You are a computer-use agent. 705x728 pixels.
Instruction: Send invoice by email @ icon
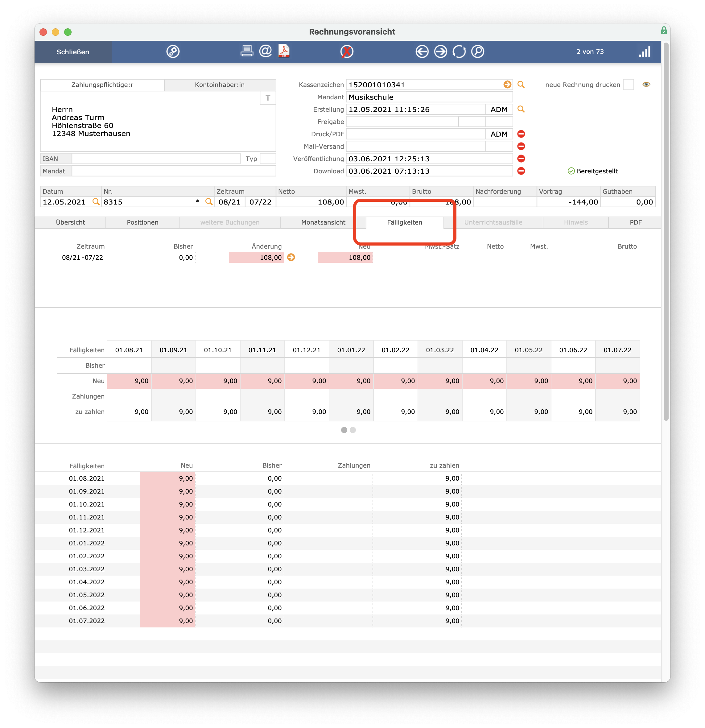click(266, 51)
